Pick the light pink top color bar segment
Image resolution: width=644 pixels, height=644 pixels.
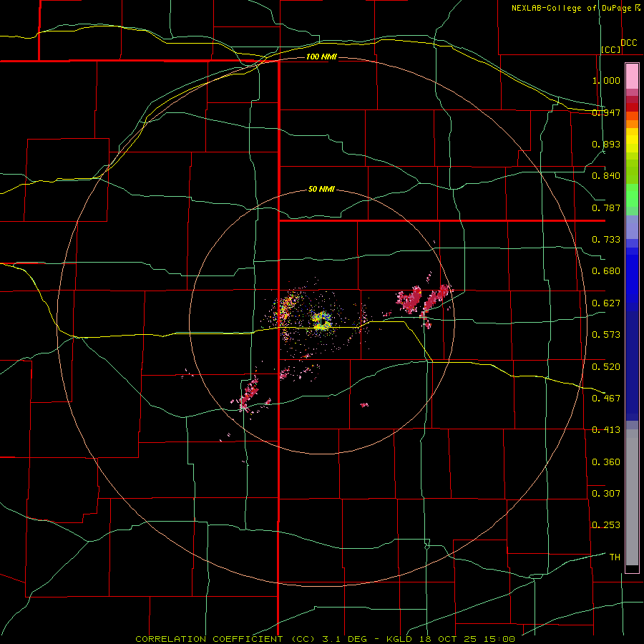click(x=632, y=77)
